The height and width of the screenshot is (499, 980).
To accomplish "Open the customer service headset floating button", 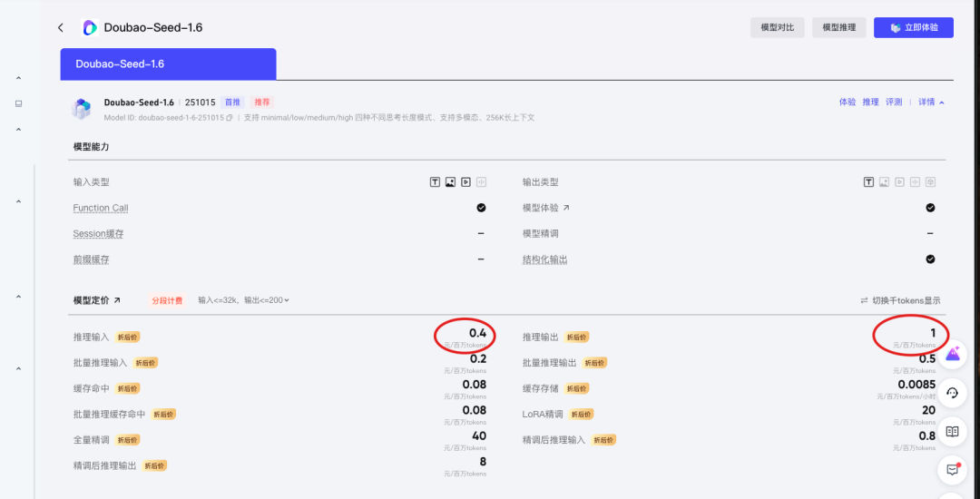I will point(952,393).
